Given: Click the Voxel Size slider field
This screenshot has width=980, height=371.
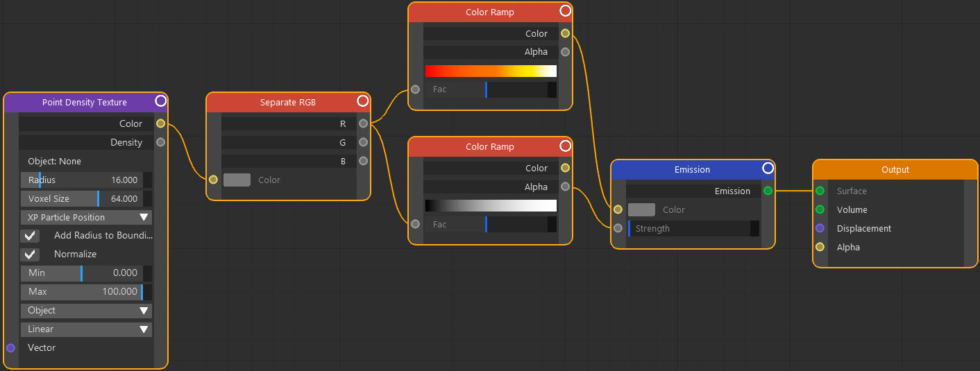Looking at the screenshot, I should coord(86,198).
